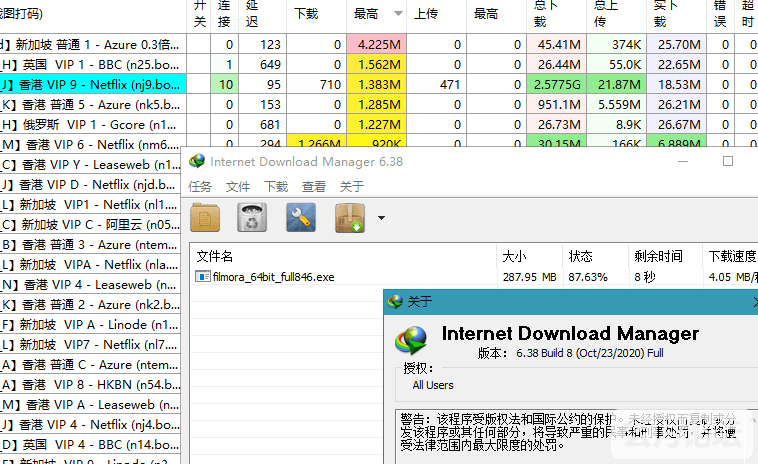Select the 香港 普通 3 - Azure server row
This screenshot has width=758, height=464.
[x=90, y=245]
